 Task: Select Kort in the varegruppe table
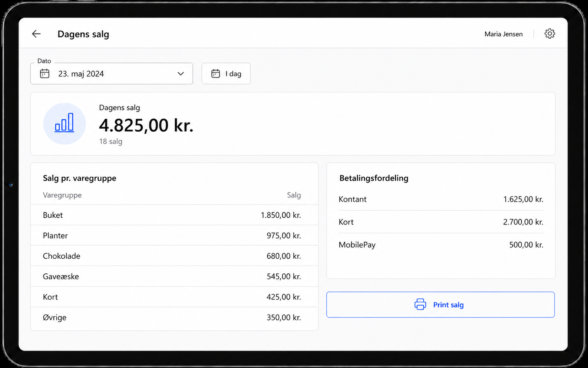50,297
